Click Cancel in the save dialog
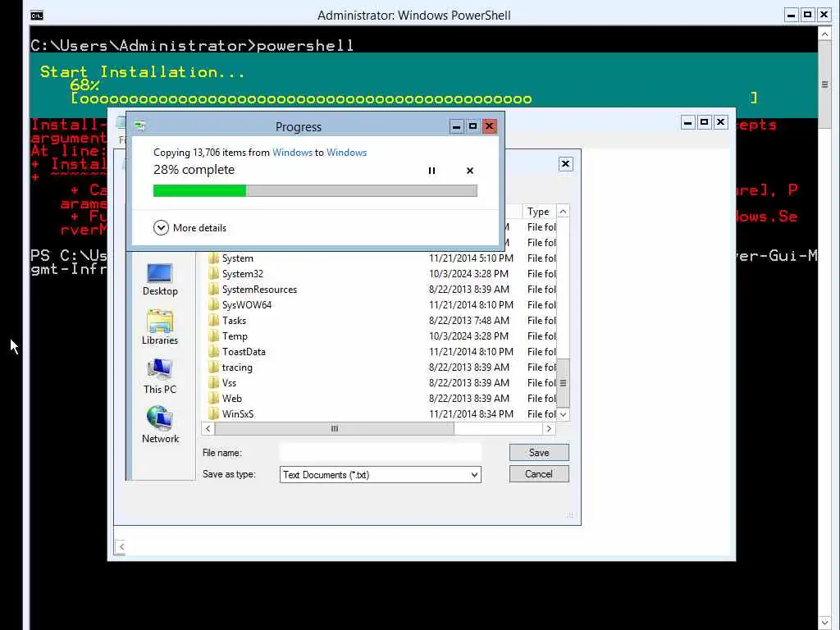 (x=539, y=474)
